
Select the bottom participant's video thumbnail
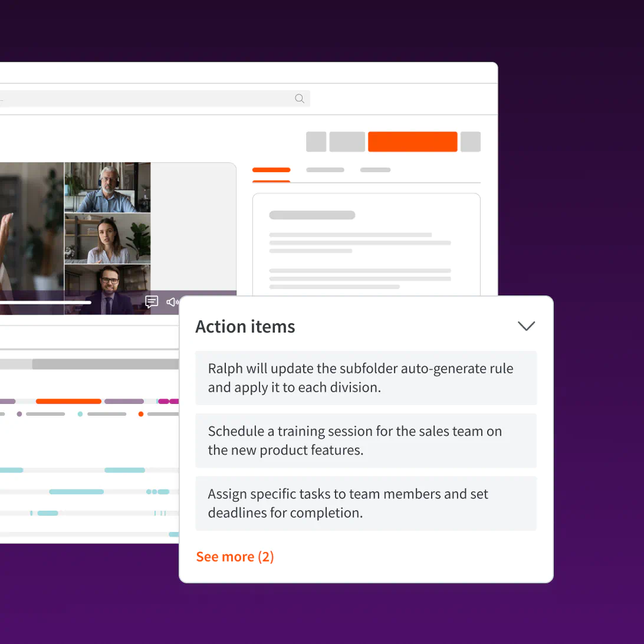(x=107, y=289)
